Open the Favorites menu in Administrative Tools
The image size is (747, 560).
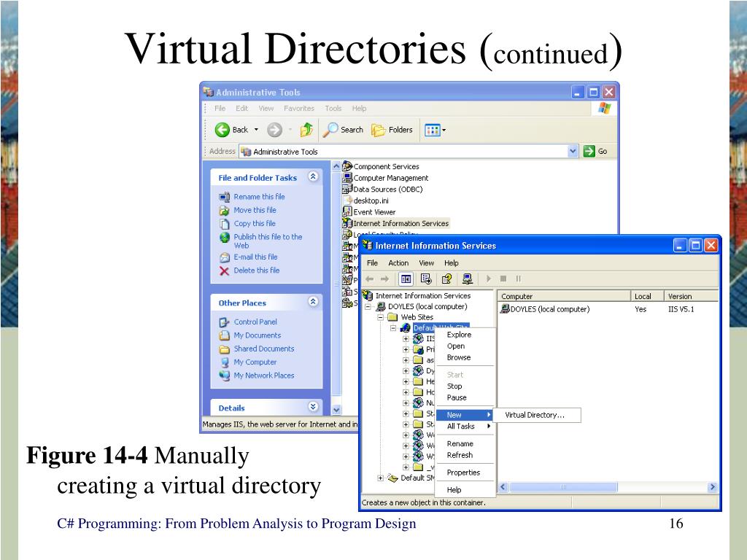coord(299,109)
